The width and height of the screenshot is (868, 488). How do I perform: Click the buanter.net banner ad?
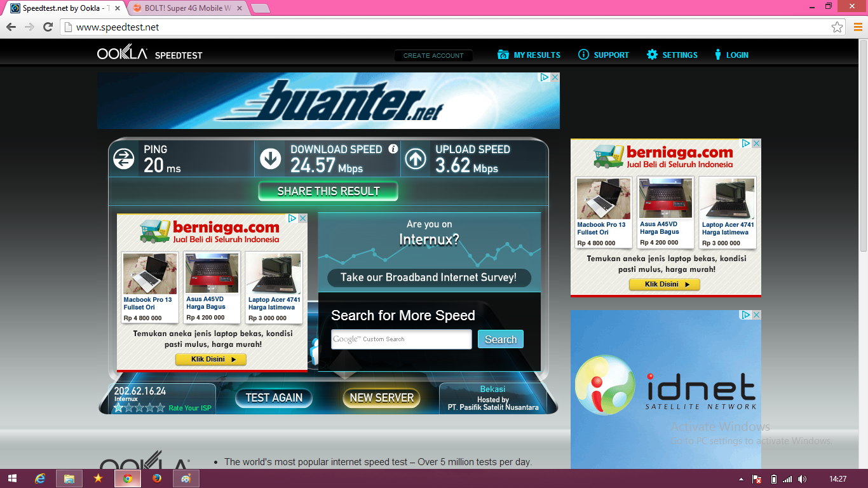tap(329, 100)
